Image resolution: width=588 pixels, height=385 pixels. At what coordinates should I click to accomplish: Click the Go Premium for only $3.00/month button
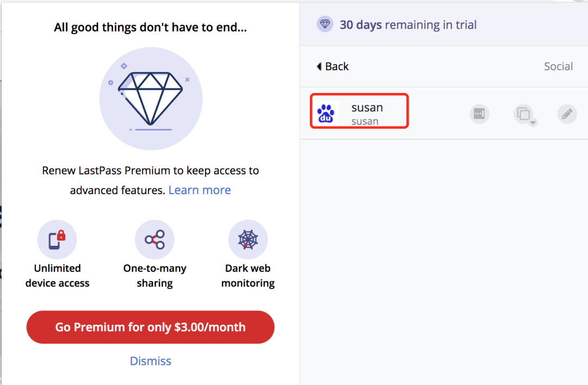[x=150, y=327]
